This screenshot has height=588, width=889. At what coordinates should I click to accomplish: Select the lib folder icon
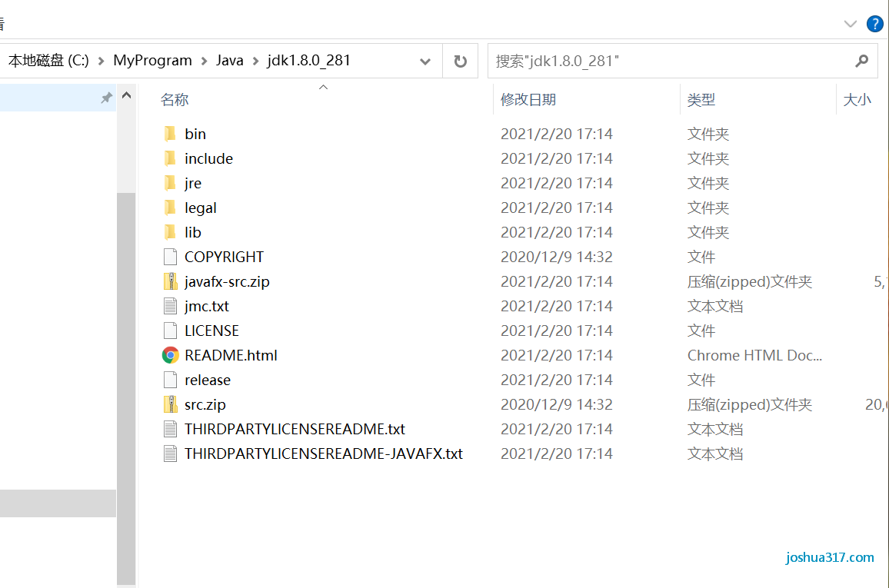(x=169, y=232)
